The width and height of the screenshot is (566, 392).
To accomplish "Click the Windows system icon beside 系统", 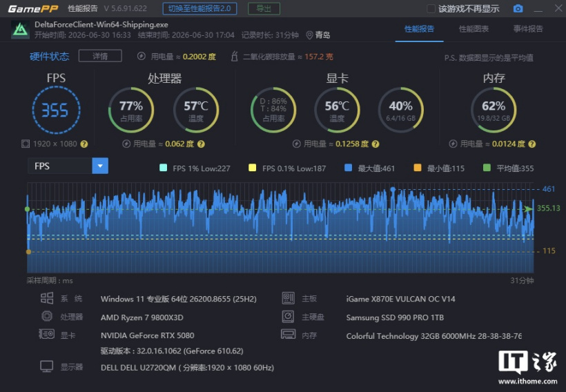I will pyautogui.click(x=47, y=298).
